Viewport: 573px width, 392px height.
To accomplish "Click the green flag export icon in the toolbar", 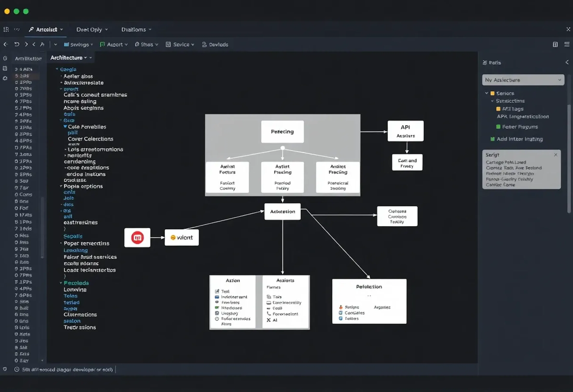I will (x=103, y=44).
